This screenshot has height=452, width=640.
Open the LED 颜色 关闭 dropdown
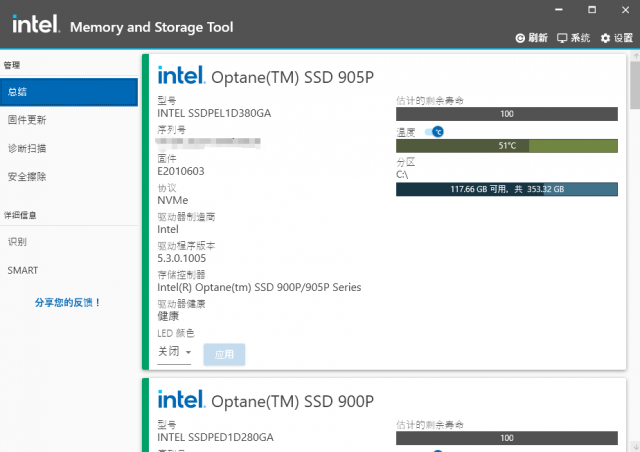click(174, 352)
